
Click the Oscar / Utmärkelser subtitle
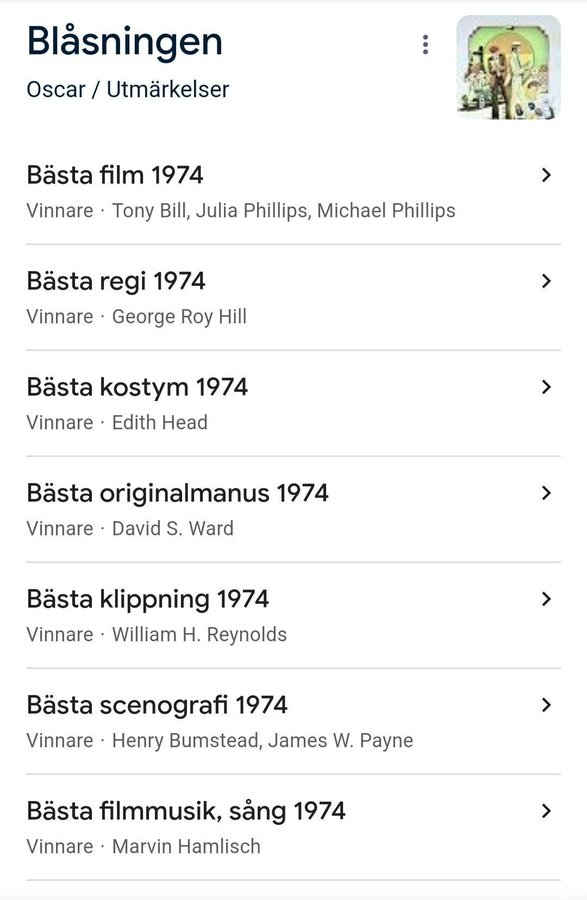[x=128, y=90]
